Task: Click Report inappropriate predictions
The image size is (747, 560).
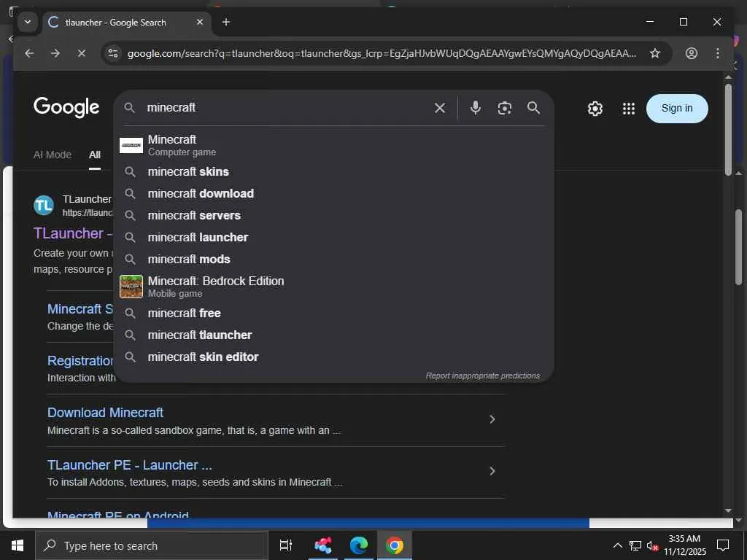Action: (483, 376)
